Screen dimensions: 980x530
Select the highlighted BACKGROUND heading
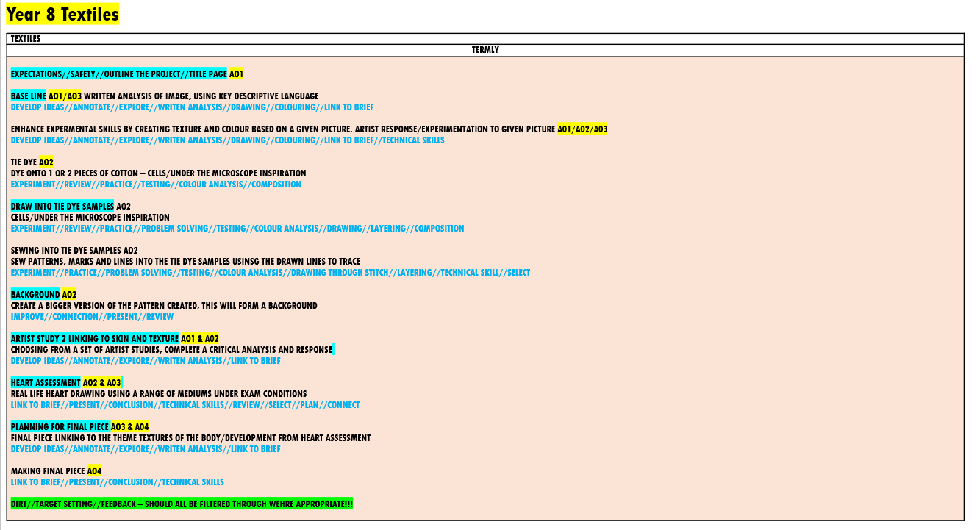tap(35, 295)
